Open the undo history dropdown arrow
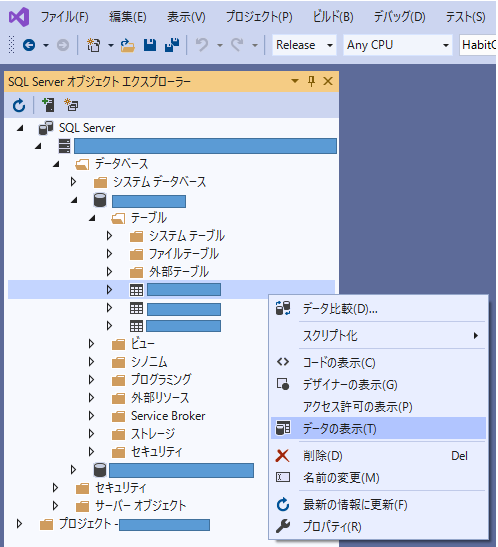The height and width of the screenshot is (547, 498). coord(220,45)
